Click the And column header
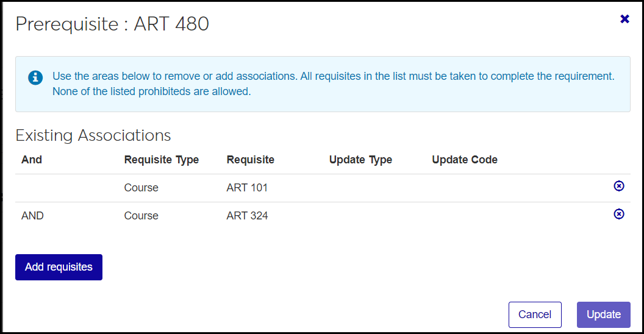The image size is (644, 334). point(32,160)
